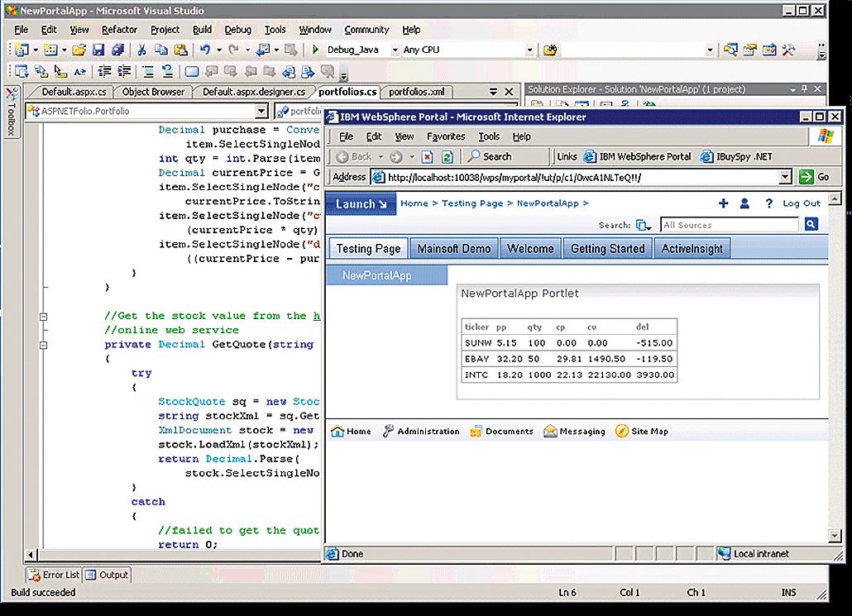Click the portal help question mark icon

coord(768,203)
